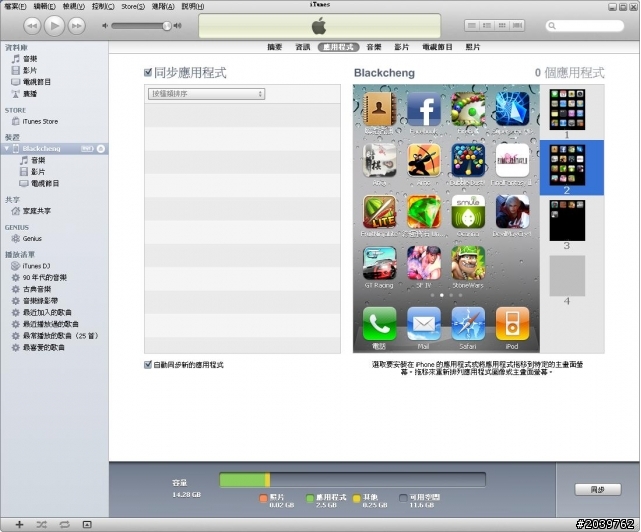641x532 pixels.
Task: Click the Mail icon in dock
Action: (x=424, y=324)
